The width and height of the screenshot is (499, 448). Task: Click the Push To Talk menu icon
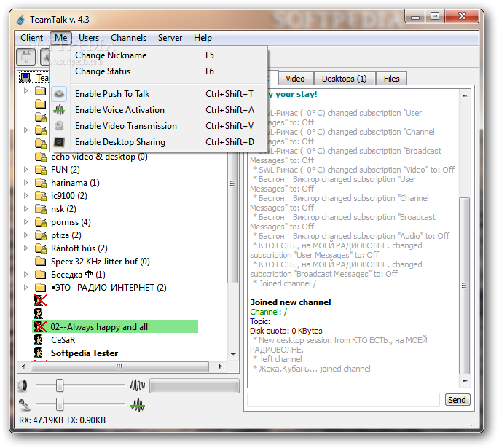(x=60, y=94)
